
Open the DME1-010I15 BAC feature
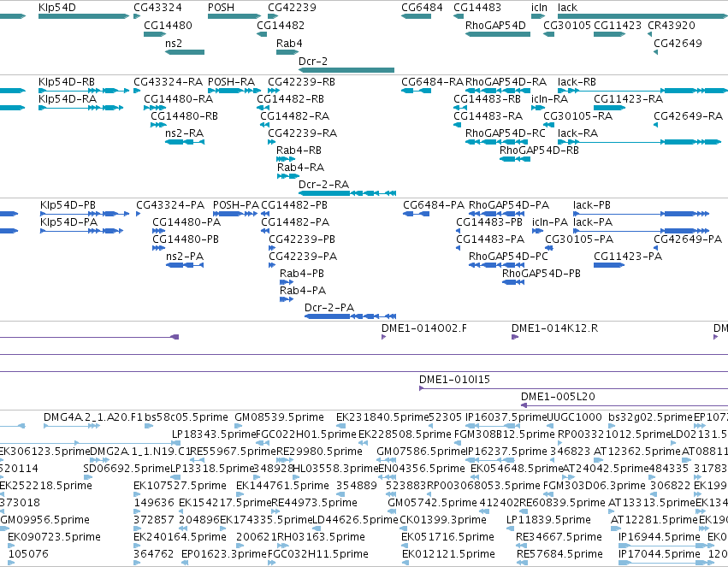(573, 388)
